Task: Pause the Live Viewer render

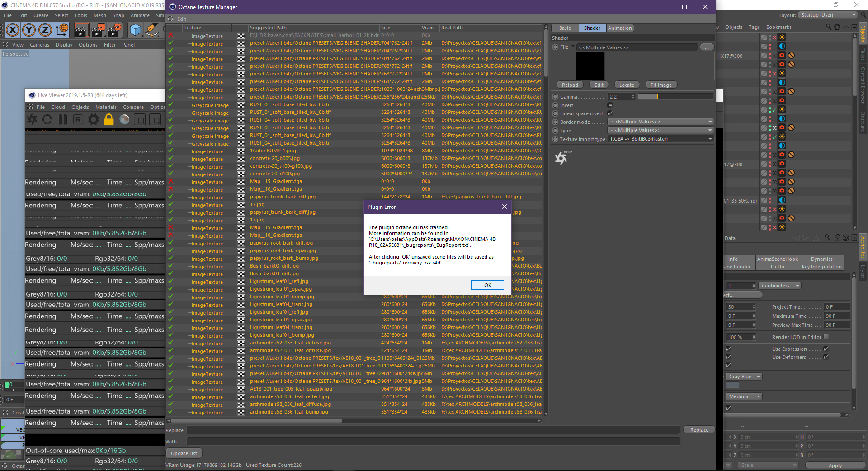Action: [63, 120]
